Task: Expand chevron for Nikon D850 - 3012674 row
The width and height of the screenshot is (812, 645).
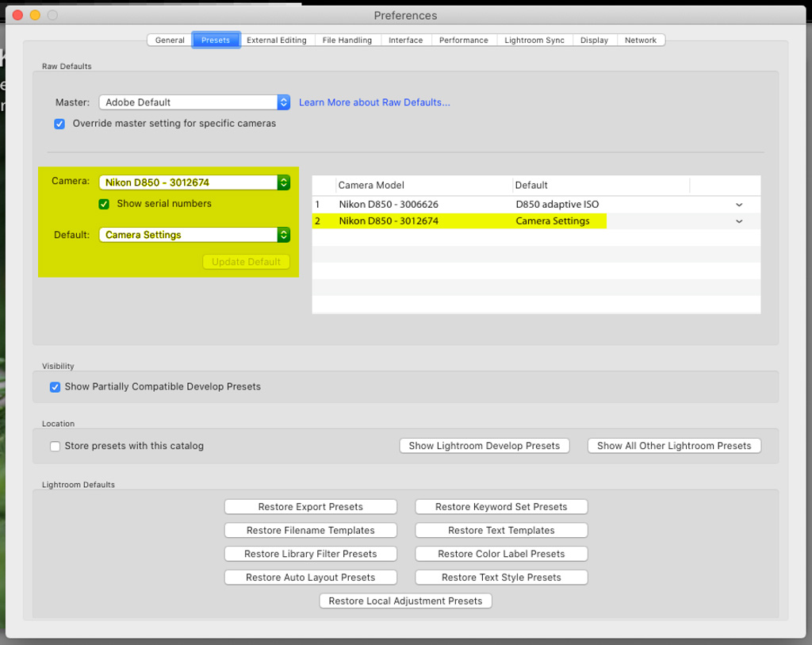Action: point(739,221)
